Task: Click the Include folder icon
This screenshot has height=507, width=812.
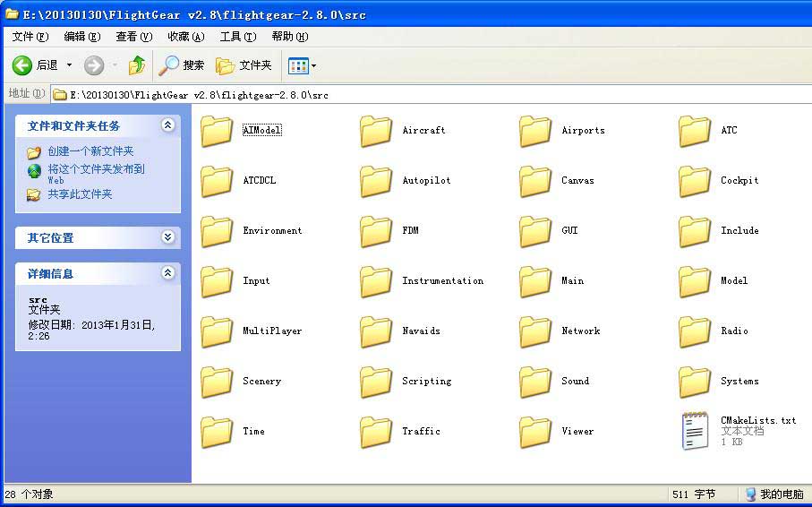Action: [x=695, y=232]
